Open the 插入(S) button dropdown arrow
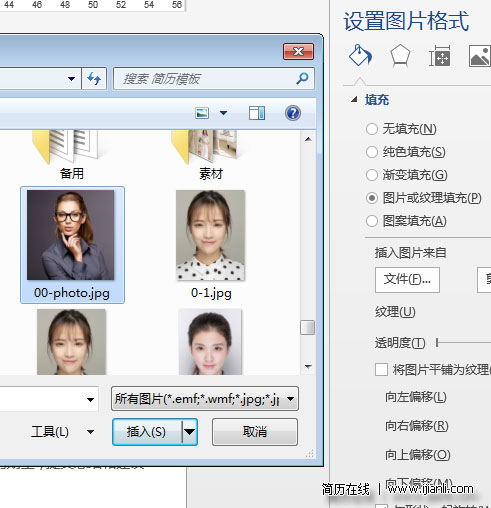491x508 pixels. point(190,432)
